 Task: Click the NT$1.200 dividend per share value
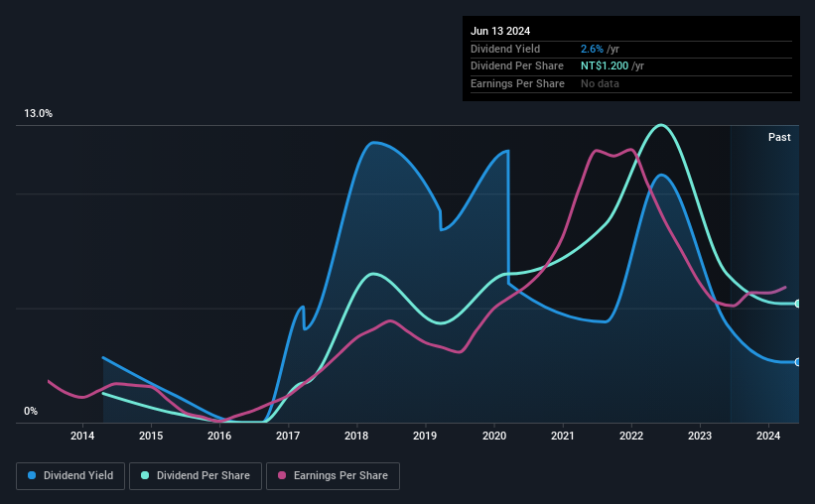(x=605, y=66)
